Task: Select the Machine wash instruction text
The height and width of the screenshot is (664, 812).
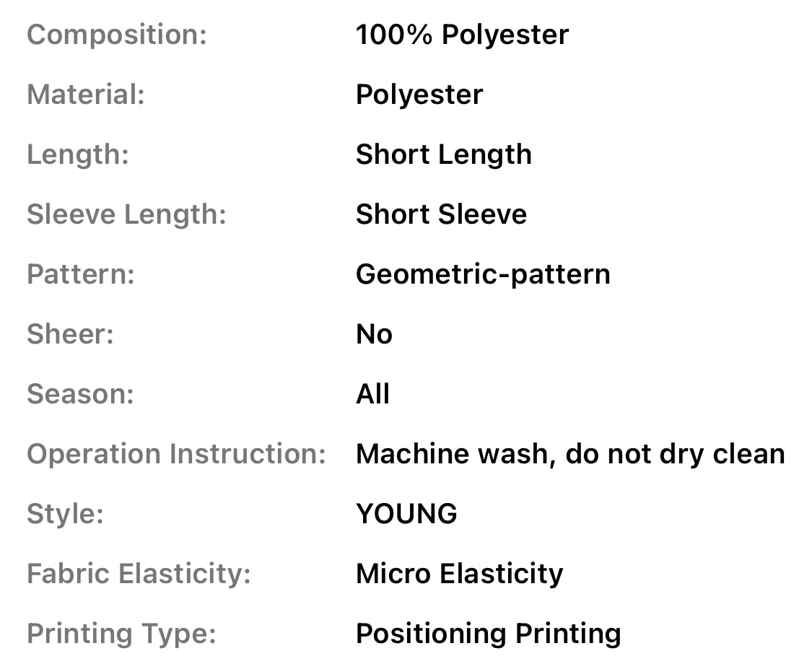Action: (570, 454)
